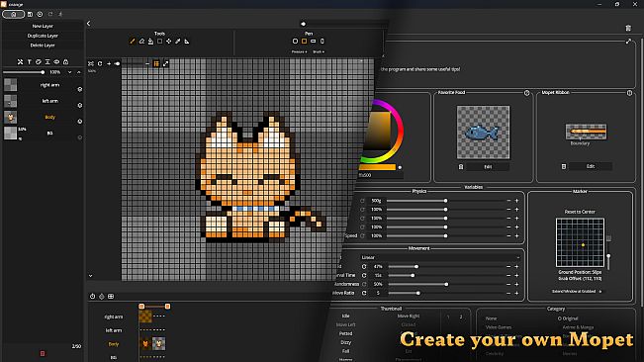Choose the paint bucket fill tool
The height and width of the screenshot is (362, 644).
point(150,42)
